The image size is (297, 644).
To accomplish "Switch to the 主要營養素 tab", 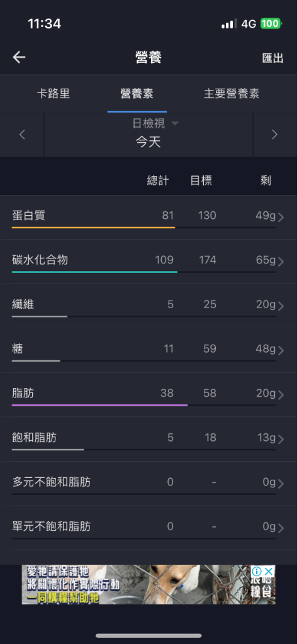I will click(232, 94).
